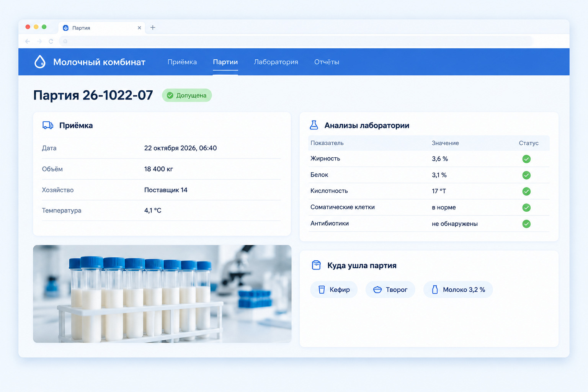Screen dimensions: 588x392
Task: Click the Партия 26-1022-07 heading
Action: click(x=93, y=95)
